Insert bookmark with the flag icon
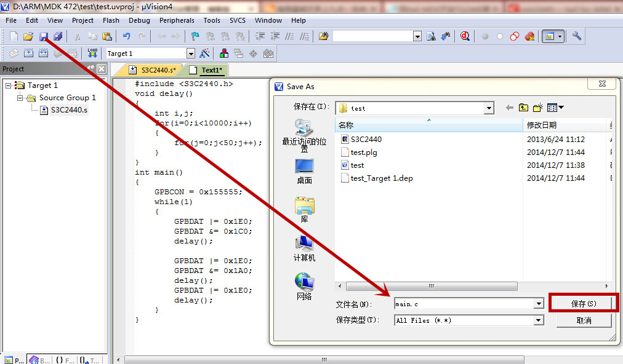The height and width of the screenshot is (364, 623). point(195,36)
